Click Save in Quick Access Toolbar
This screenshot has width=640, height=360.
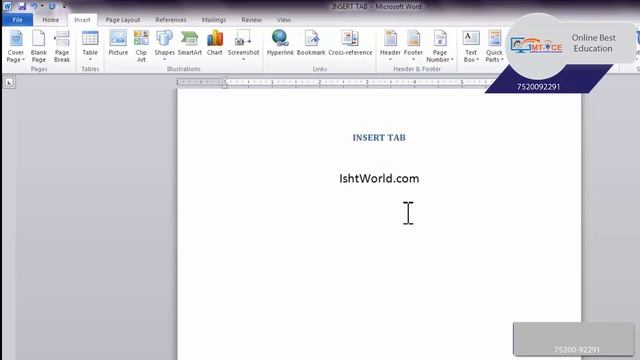[22, 6]
